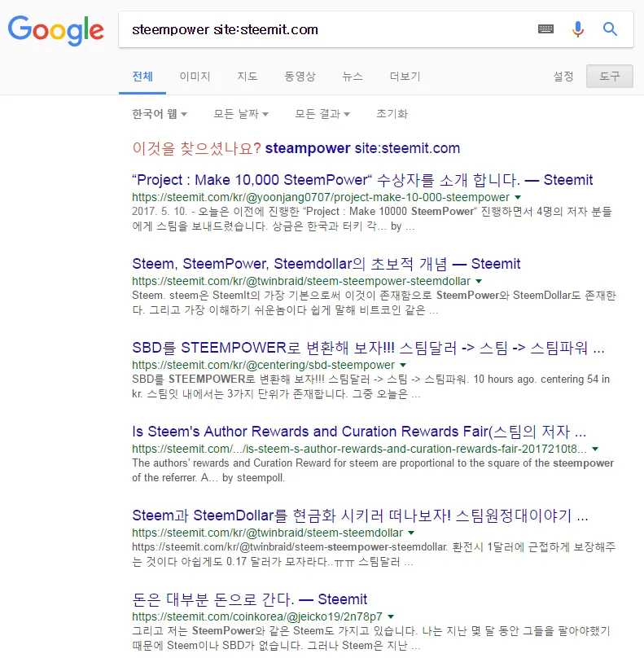Viewport: 644px width, 658px height.
Task: Open Is Steem's Author Rewards result link
Action: [359, 432]
